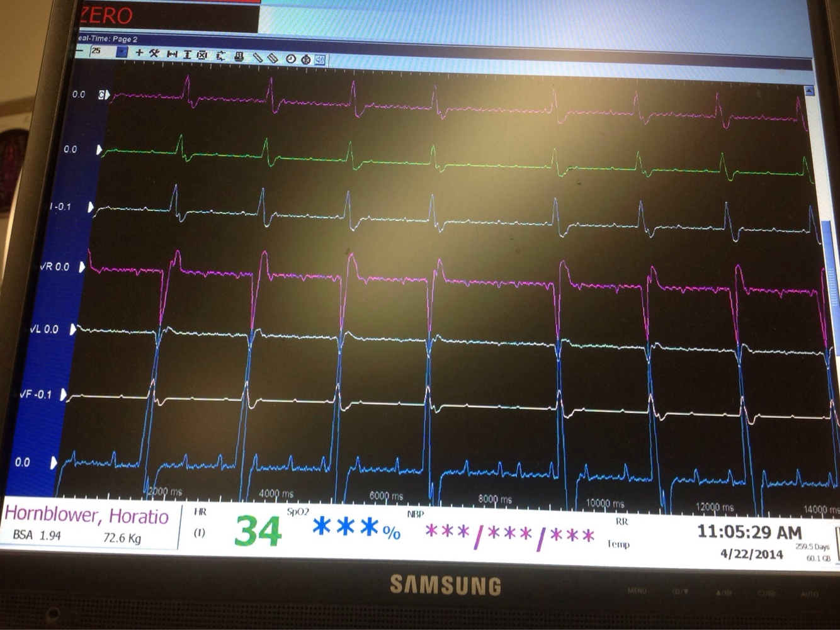Click the horizontal width caliper icon
Viewport: 840px width, 630px height.
coord(172,54)
